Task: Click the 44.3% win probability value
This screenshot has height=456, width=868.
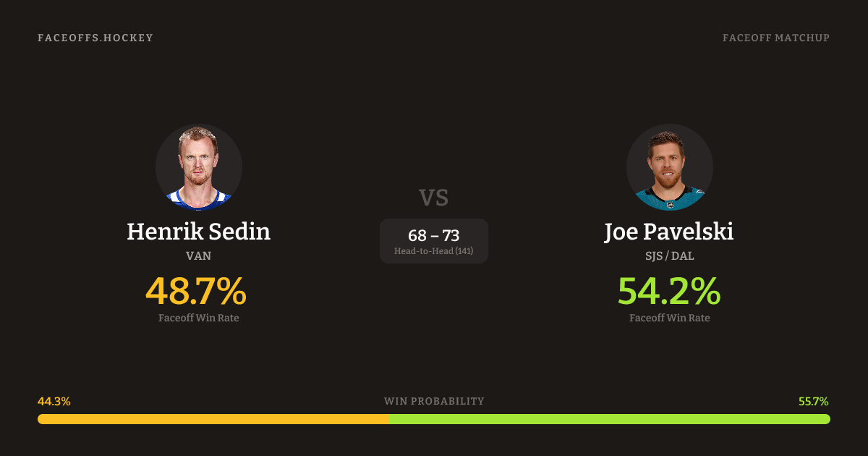Action: click(x=54, y=401)
